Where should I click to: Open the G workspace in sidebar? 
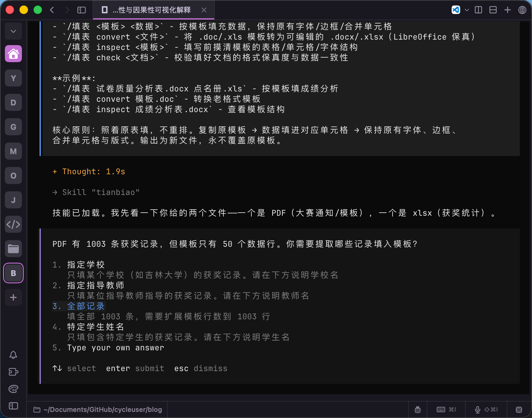(x=13, y=127)
